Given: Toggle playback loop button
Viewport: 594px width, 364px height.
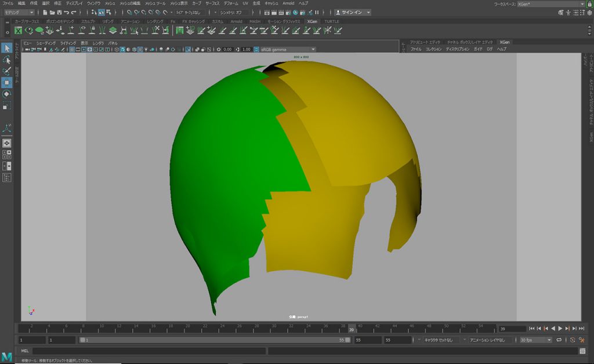Looking at the screenshot, I should coord(559,340).
